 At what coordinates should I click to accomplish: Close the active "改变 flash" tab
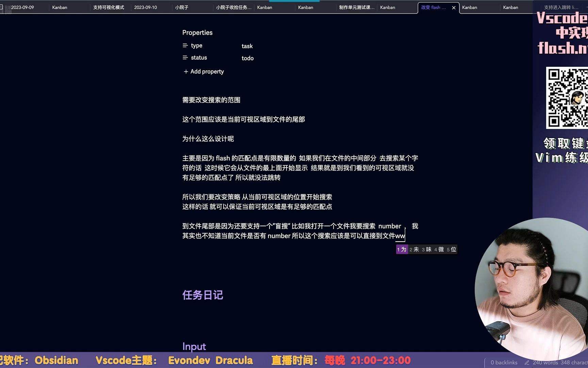(x=454, y=7)
